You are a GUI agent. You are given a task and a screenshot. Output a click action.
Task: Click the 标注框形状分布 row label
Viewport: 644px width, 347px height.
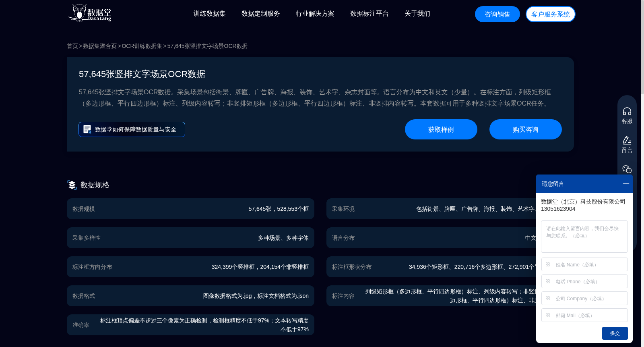tap(352, 267)
